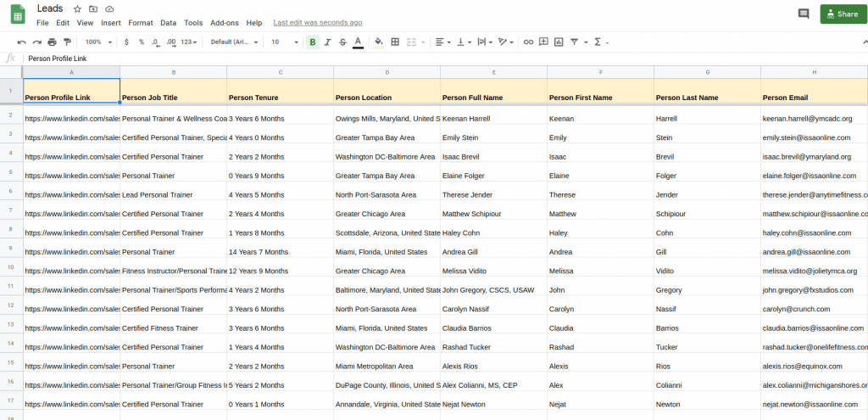Image resolution: width=868 pixels, height=420 pixels.
Task: Open the Edit menu
Action: click(63, 23)
